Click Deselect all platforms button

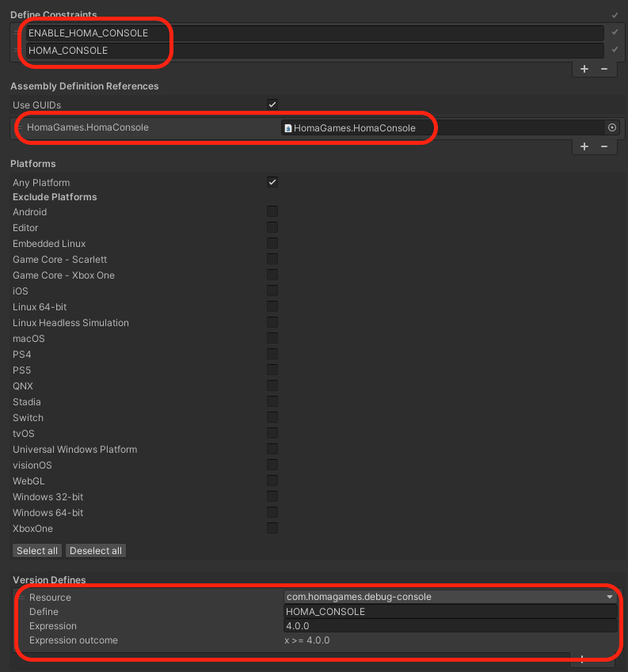(x=96, y=551)
